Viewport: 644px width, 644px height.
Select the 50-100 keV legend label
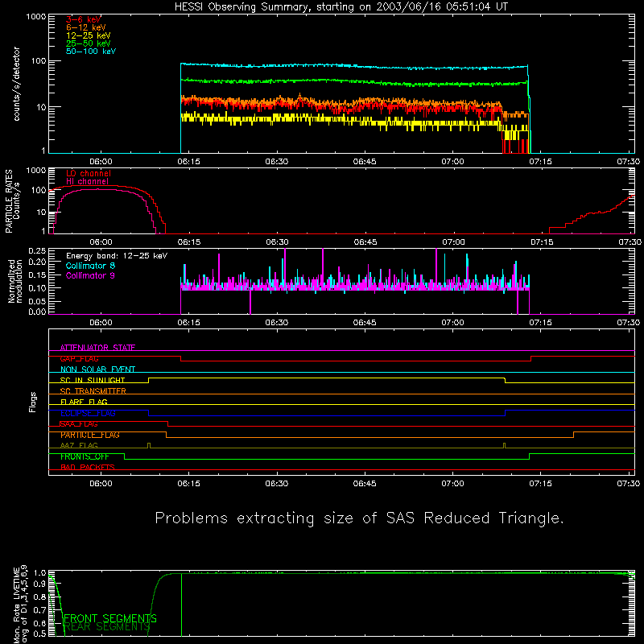(x=91, y=52)
